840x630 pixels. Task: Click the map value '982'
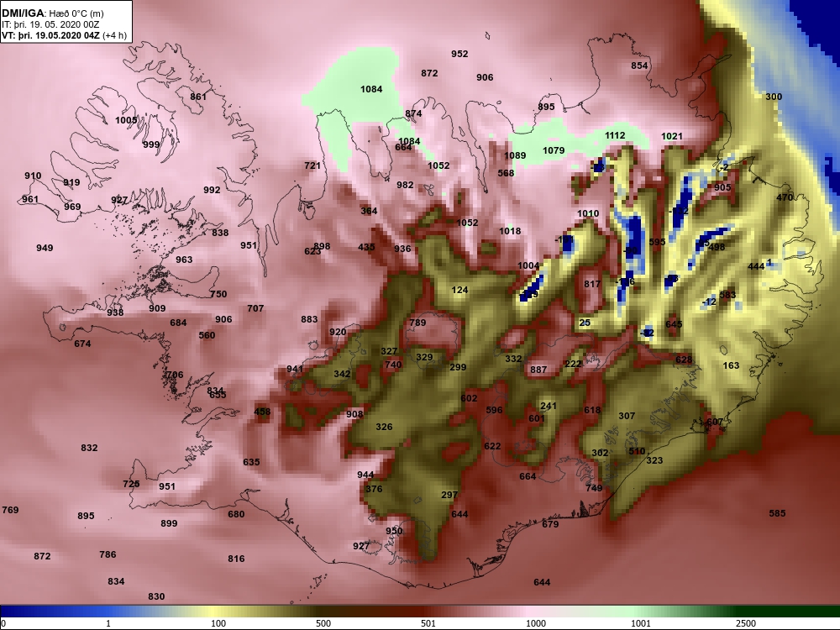tap(405, 185)
